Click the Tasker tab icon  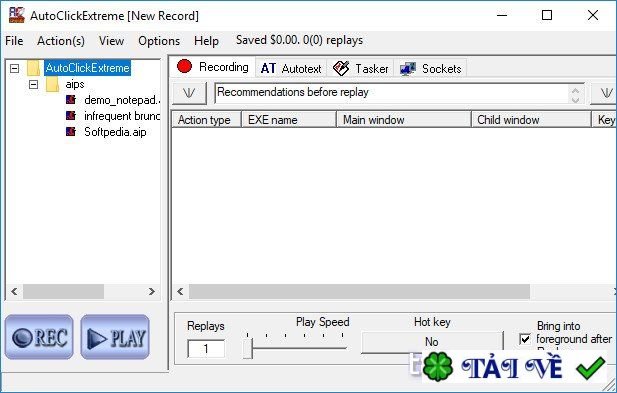[341, 68]
